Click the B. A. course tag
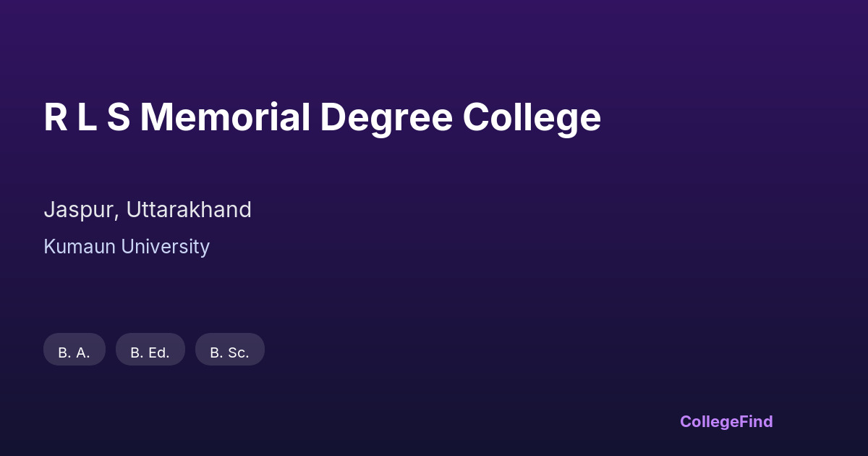The height and width of the screenshot is (456, 868). (x=75, y=350)
